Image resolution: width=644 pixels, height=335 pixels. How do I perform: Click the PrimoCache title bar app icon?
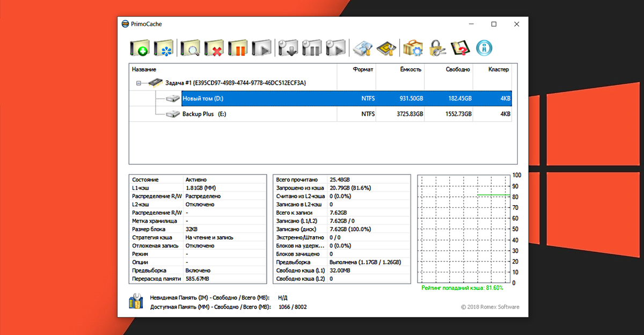coord(125,24)
